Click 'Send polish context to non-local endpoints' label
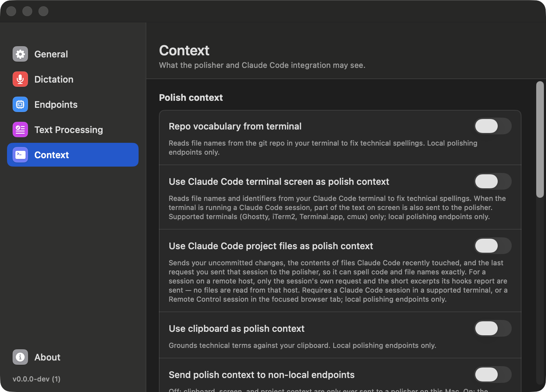 (x=261, y=375)
